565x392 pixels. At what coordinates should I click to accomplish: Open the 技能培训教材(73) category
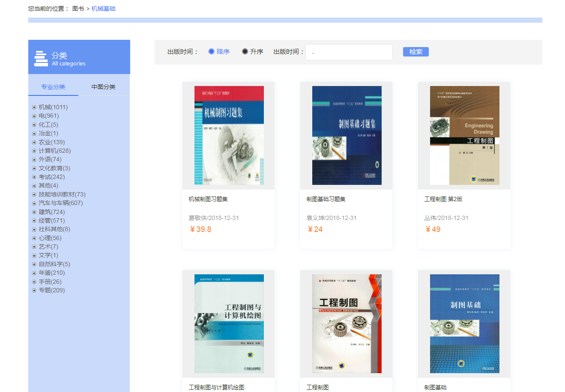point(62,195)
